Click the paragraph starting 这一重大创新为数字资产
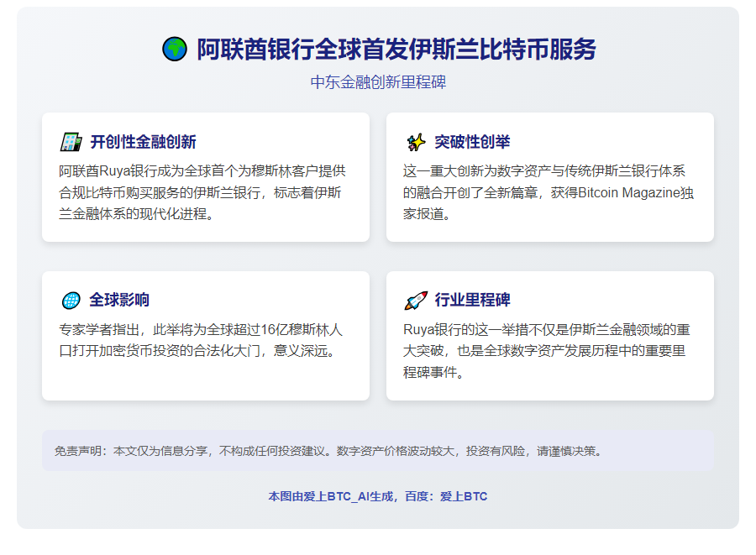The image size is (756, 555). pyautogui.click(x=549, y=192)
